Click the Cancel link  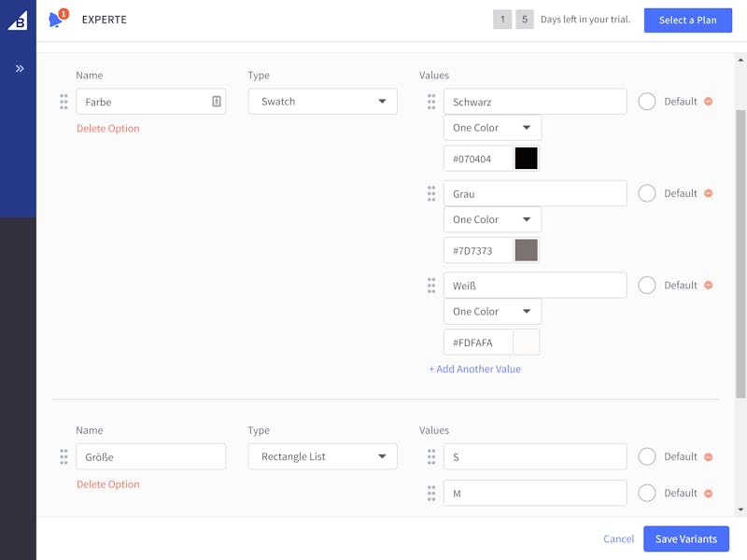pyautogui.click(x=618, y=539)
